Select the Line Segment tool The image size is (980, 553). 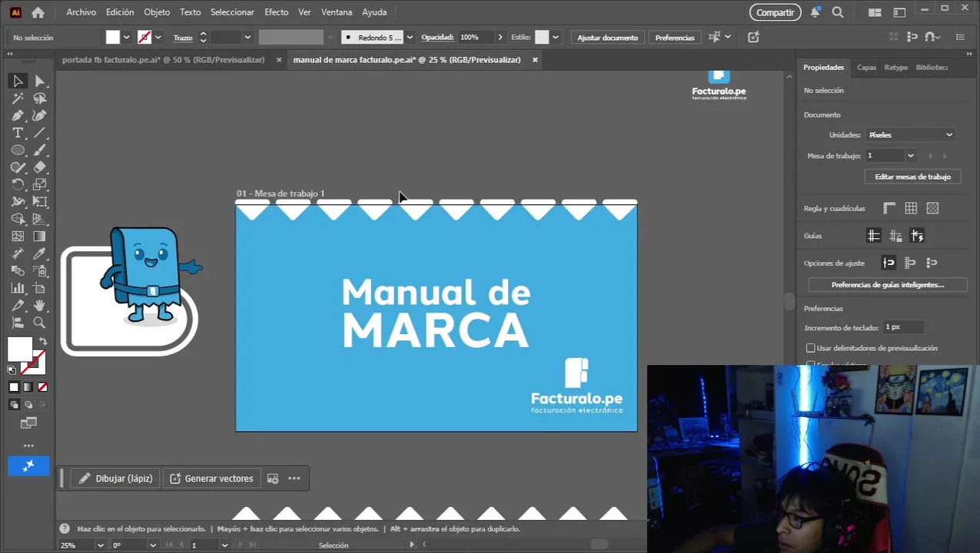tap(40, 133)
